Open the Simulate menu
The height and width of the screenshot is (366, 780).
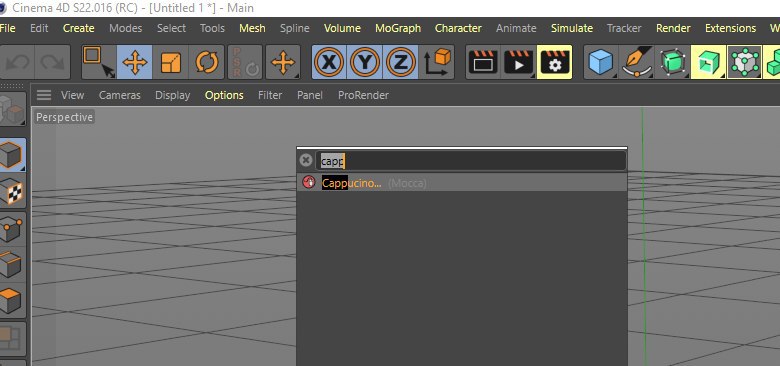[x=572, y=28]
